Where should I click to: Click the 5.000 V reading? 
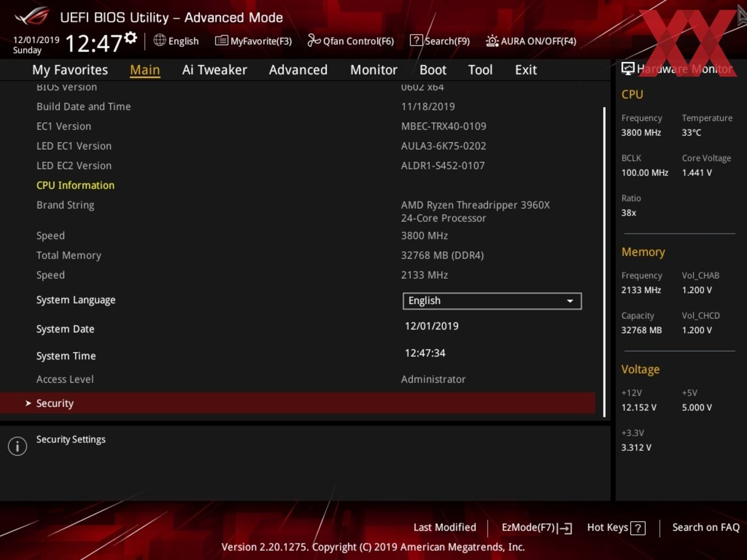click(x=697, y=408)
